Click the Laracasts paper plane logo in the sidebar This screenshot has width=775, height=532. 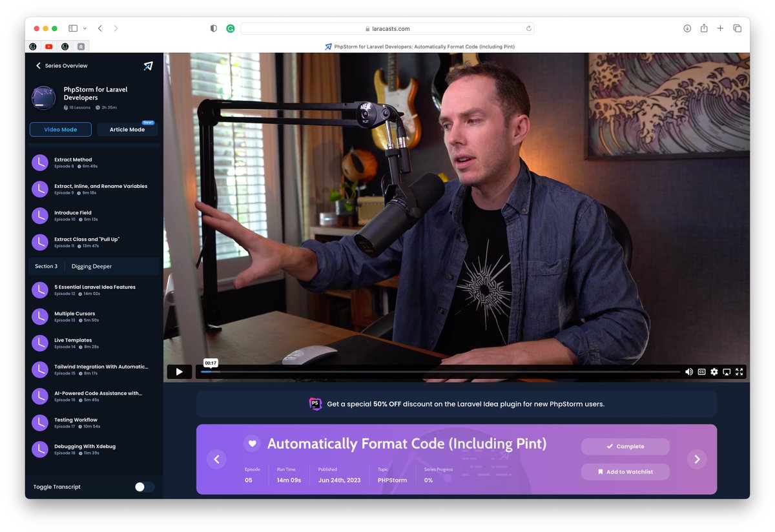148,66
